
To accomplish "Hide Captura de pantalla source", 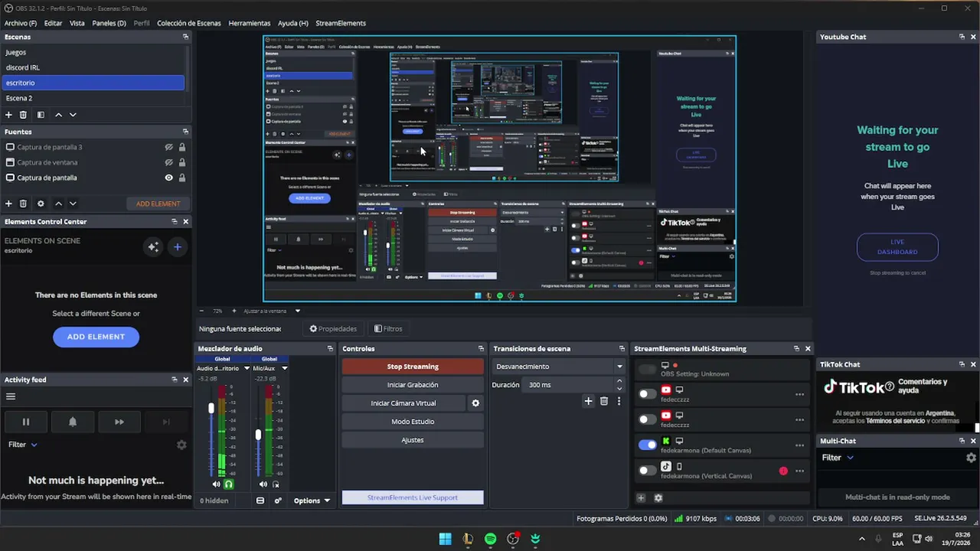I will pyautogui.click(x=168, y=178).
